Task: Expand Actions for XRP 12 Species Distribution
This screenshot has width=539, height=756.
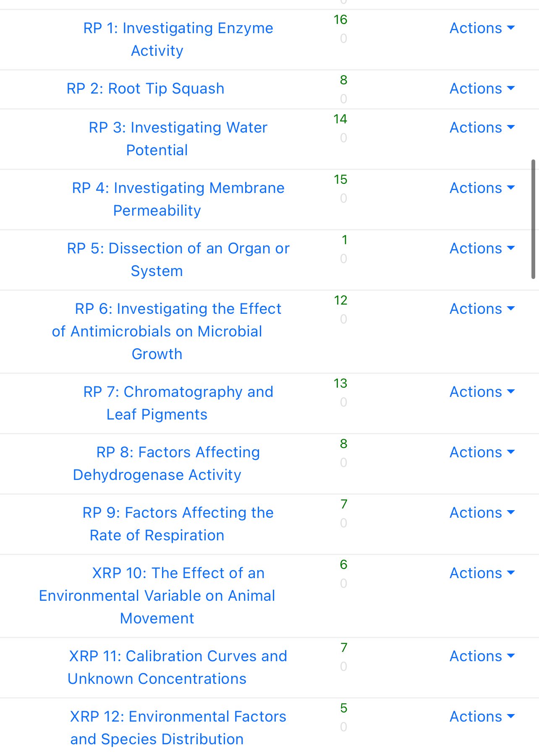Action: tap(482, 717)
